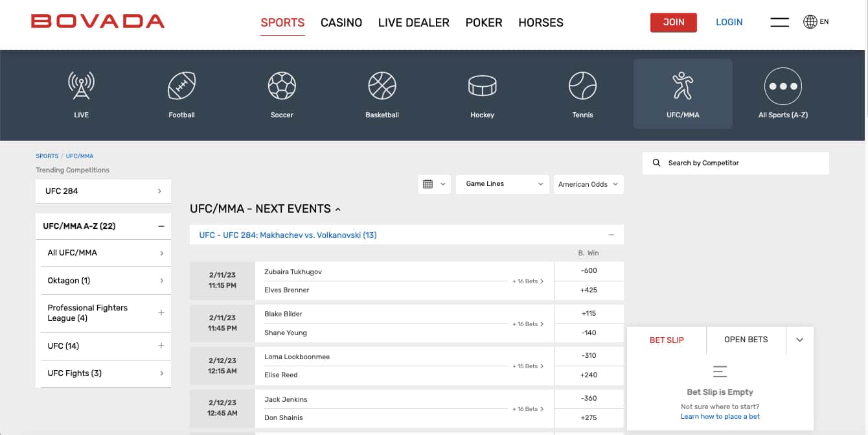The height and width of the screenshot is (435, 868).
Task: Open +15 Bets for Lookboonmee vs Reed
Action: click(528, 366)
